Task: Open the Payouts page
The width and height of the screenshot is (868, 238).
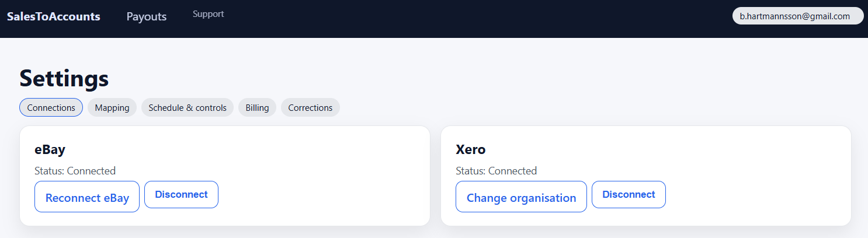Action: click(x=147, y=16)
